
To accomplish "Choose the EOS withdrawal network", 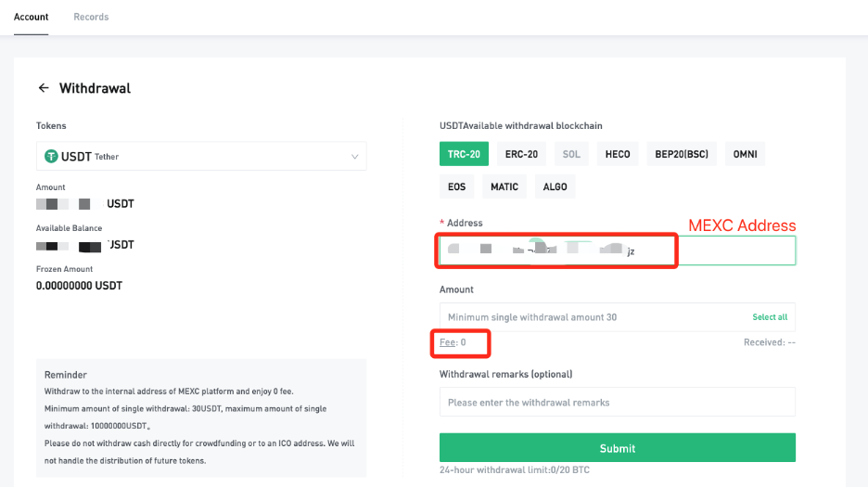I will [456, 186].
